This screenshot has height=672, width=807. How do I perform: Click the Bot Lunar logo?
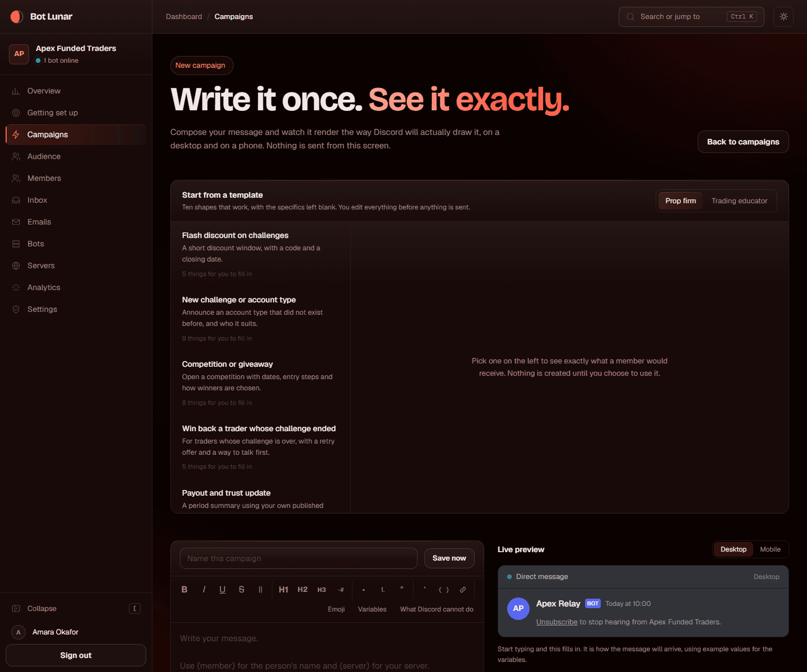[41, 17]
